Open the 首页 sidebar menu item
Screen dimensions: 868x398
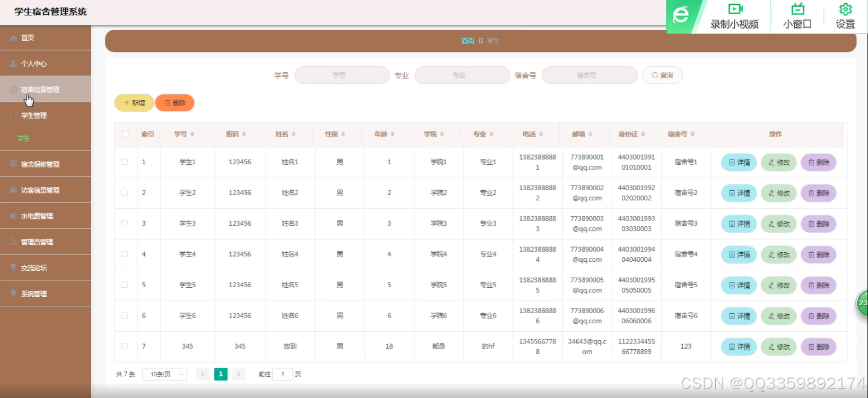point(46,38)
